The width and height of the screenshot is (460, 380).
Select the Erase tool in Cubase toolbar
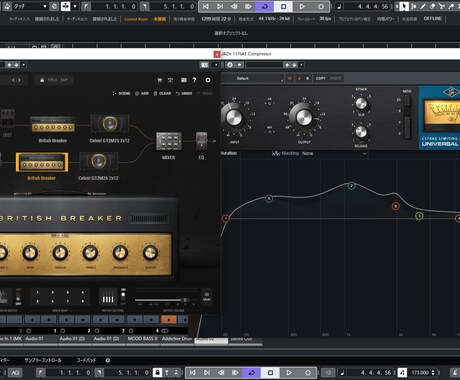click(x=433, y=6)
